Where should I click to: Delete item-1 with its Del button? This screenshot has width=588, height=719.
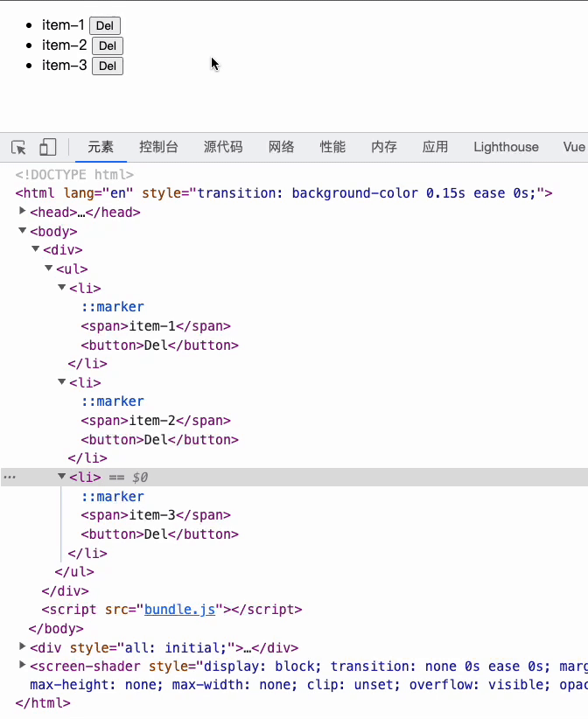(x=105, y=25)
